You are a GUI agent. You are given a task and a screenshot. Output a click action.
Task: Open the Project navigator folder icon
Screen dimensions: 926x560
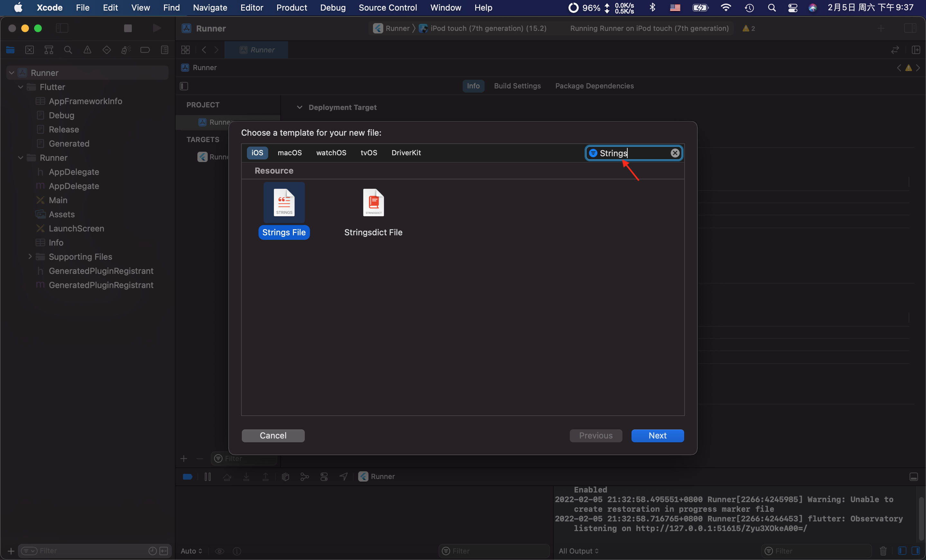10,50
